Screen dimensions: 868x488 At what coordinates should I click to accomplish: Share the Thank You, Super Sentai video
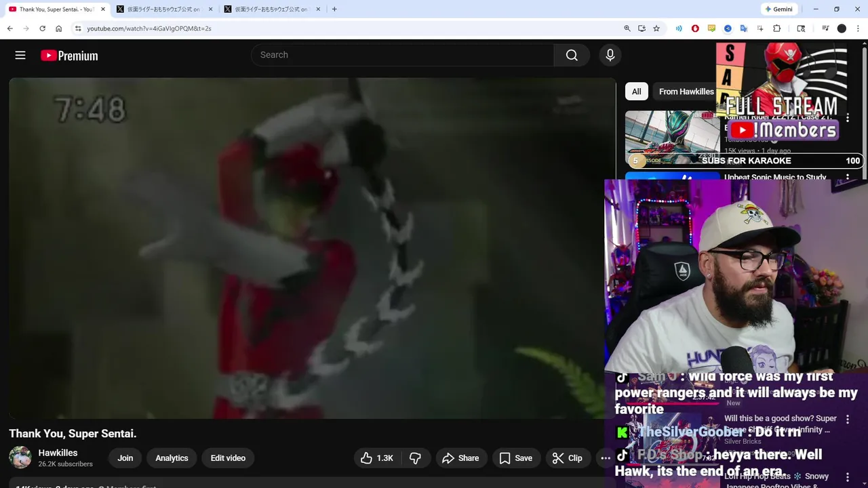460,458
